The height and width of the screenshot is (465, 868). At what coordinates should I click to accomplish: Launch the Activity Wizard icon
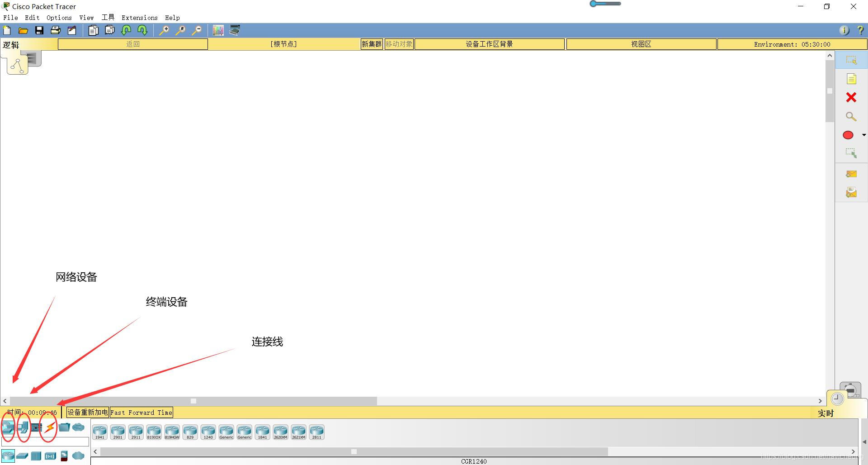[72, 30]
